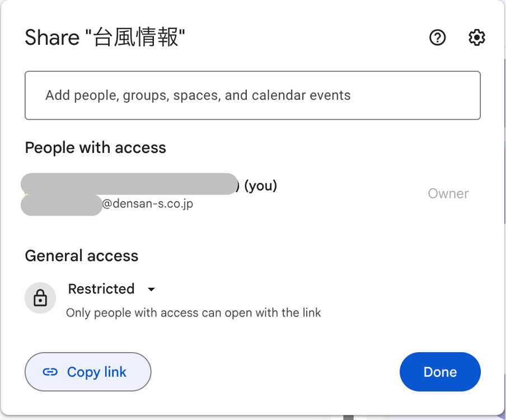
Task: Click the word "Share" in dialog header
Action: pos(52,38)
